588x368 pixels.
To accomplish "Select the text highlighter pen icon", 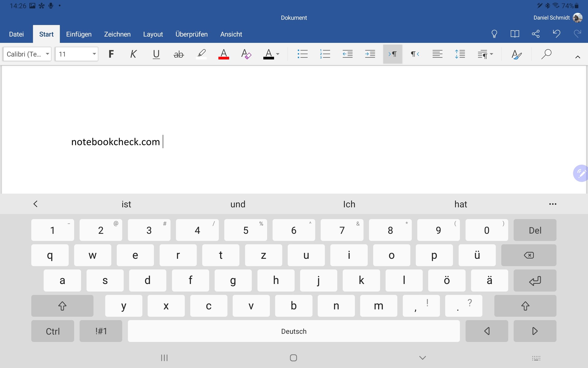I will click(201, 54).
